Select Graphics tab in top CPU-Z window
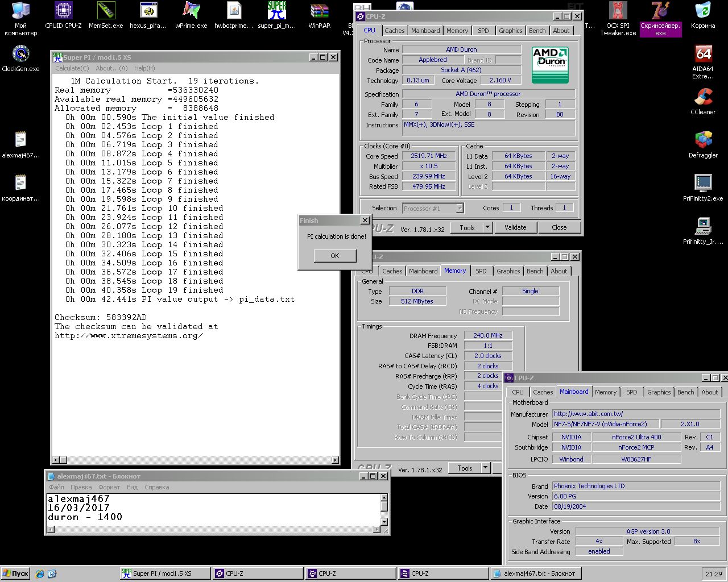 click(x=511, y=31)
